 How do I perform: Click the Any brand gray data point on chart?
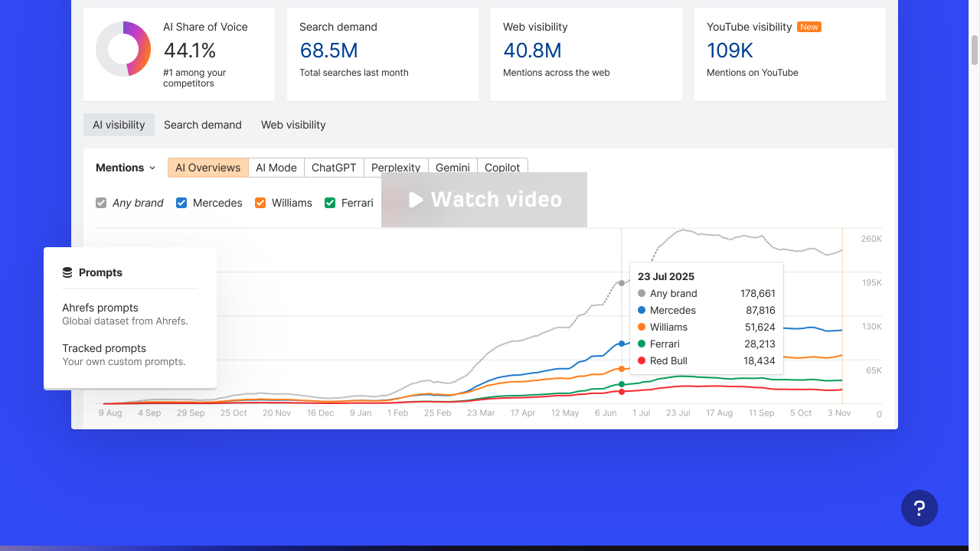[x=622, y=283]
